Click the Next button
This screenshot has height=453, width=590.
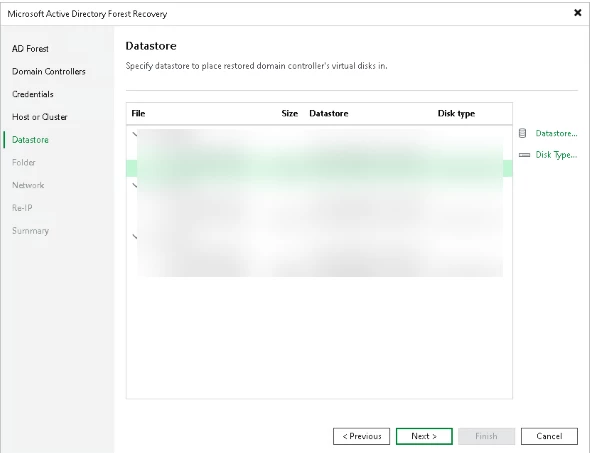pyautogui.click(x=424, y=436)
